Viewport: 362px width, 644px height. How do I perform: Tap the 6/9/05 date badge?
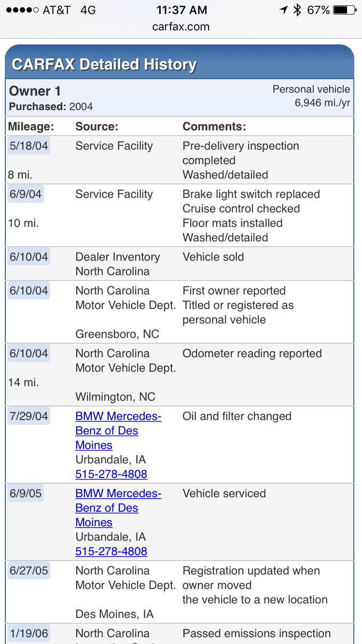(x=26, y=493)
